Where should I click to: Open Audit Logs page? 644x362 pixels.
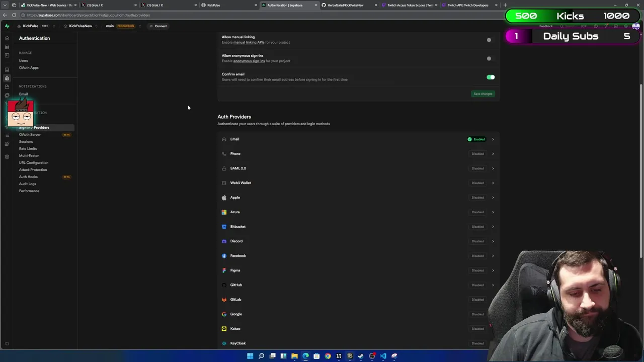coord(28,184)
